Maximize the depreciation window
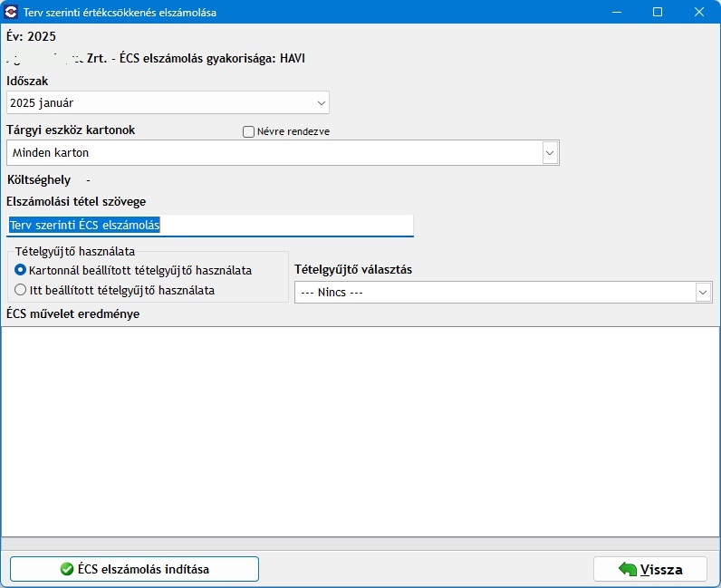The width and height of the screenshot is (721, 588). click(658, 12)
